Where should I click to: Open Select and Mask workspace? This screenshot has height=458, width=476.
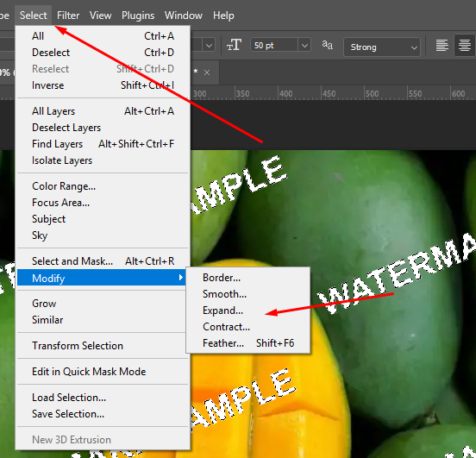103,261
